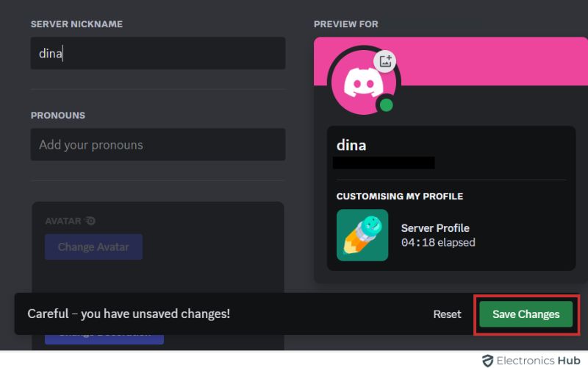Click the avatar nitro badge icon
This screenshot has height=368, width=588.
point(90,221)
